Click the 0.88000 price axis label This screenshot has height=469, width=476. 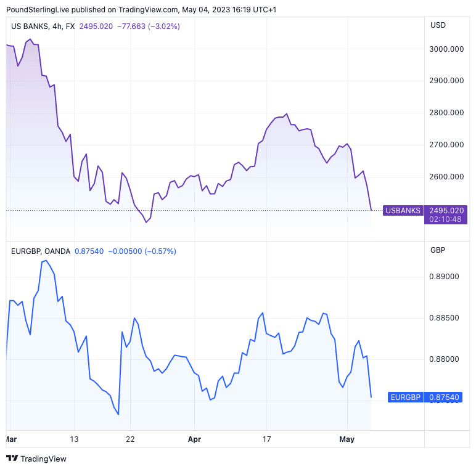pyautogui.click(x=444, y=359)
